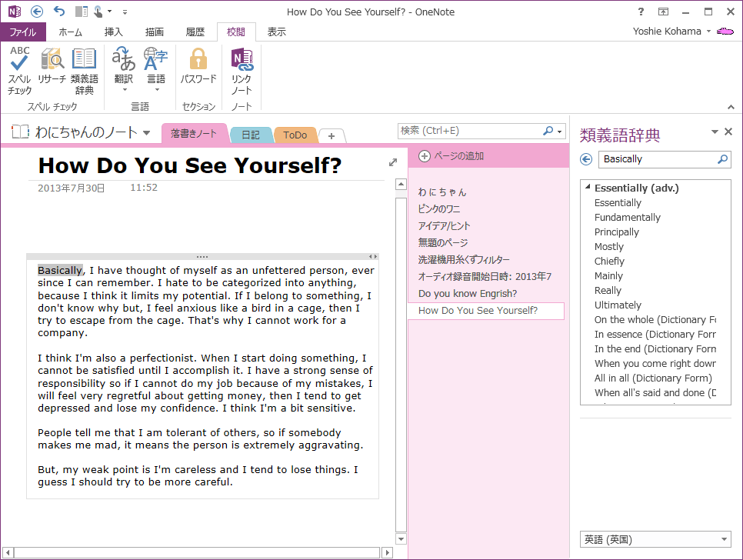
Task: Select synonym Mostly in thesaurus list
Action: [609, 247]
